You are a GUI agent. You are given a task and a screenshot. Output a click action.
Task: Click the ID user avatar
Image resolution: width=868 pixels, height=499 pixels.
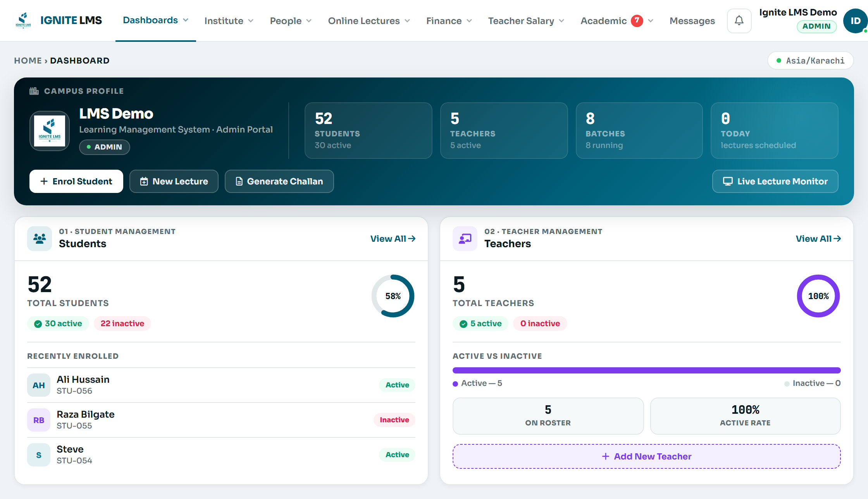(855, 21)
